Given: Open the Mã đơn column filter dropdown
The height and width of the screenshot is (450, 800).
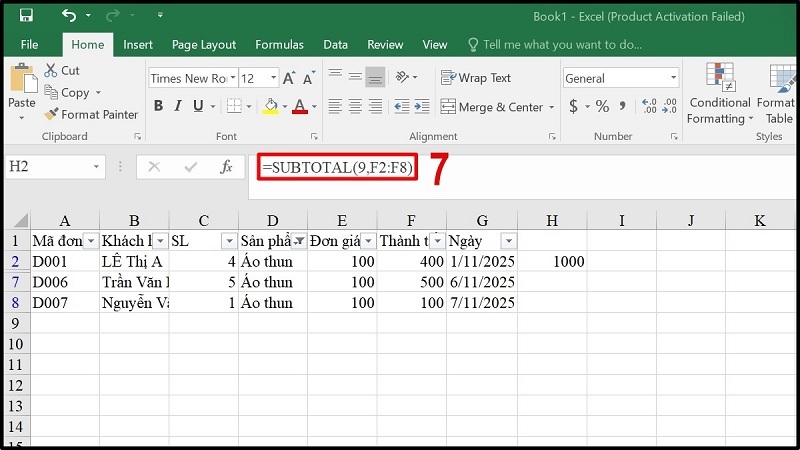Looking at the screenshot, I should pyautogui.click(x=91, y=241).
